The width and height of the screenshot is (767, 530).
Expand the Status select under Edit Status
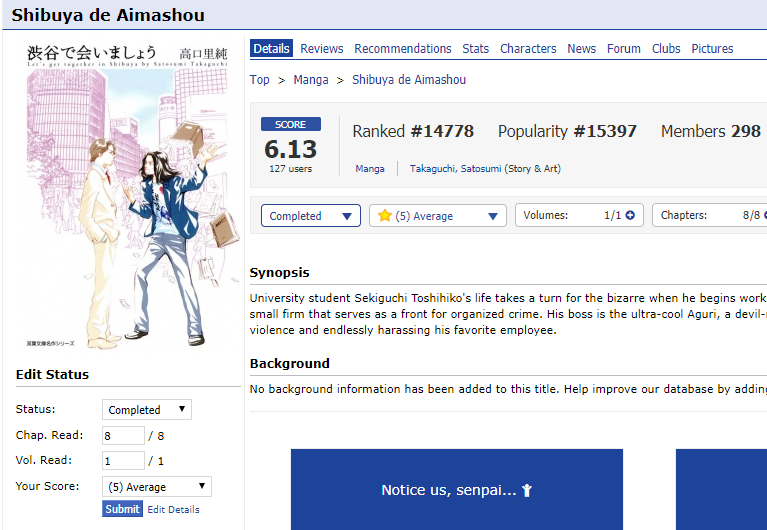point(147,410)
